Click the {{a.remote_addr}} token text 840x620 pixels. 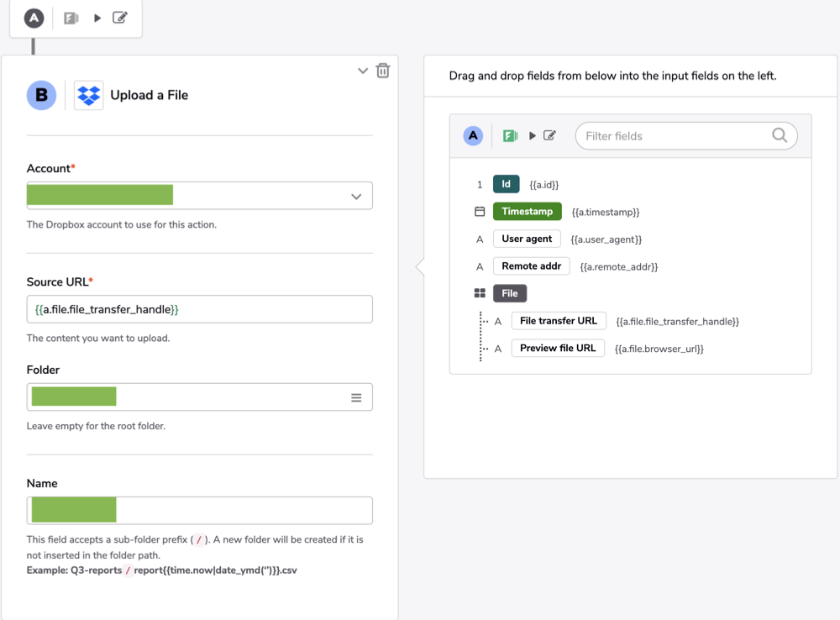tap(619, 267)
